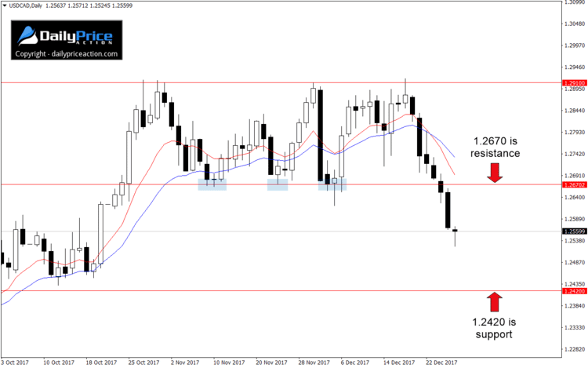This screenshot has width=588, height=368.
Task: Select the 1.23840 price scale value
Action: click(575, 306)
